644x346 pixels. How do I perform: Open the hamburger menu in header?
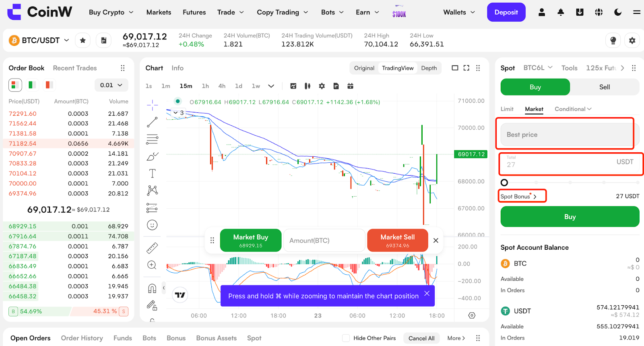pyautogui.click(x=637, y=12)
